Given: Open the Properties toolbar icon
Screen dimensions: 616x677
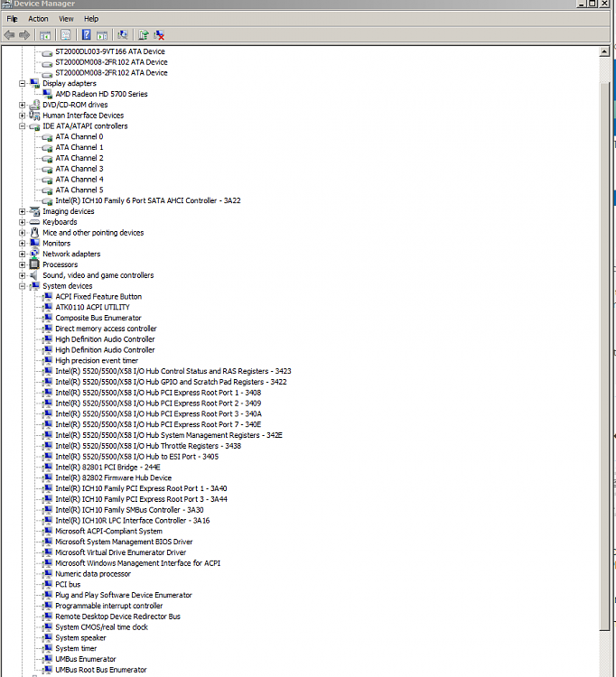Looking at the screenshot, I should coord(66,35).
